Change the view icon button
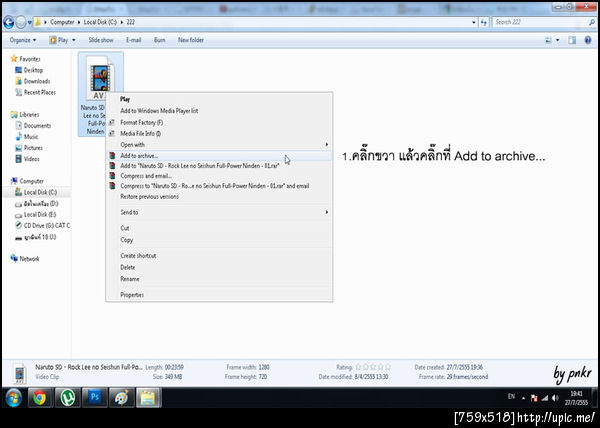 point(548,40)
